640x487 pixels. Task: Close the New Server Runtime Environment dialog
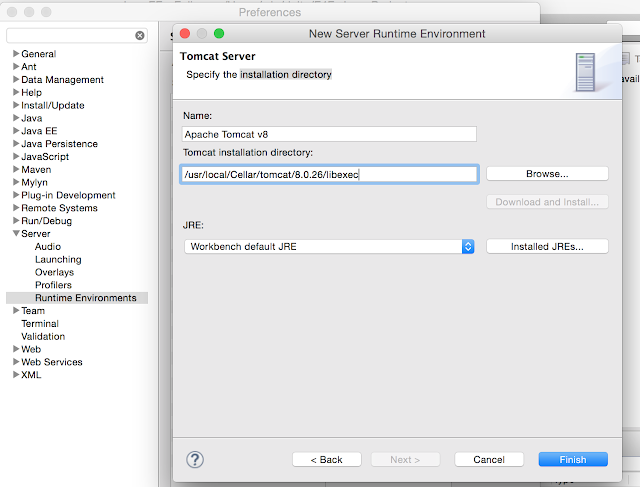(x=185, y=33)
